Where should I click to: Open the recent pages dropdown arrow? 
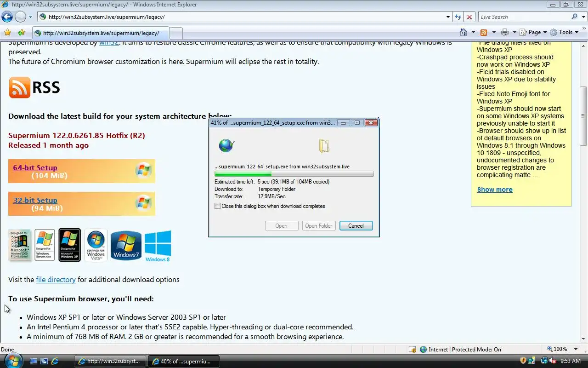point(30,17)
